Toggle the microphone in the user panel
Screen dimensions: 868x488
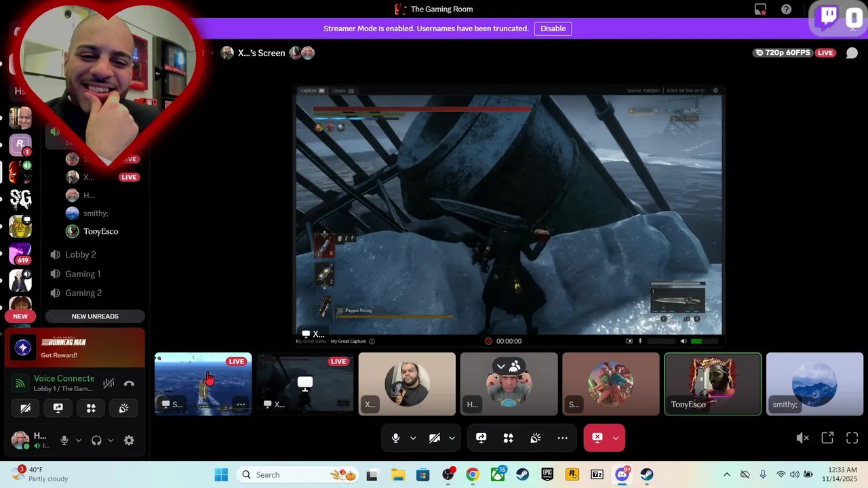(64, 441)
